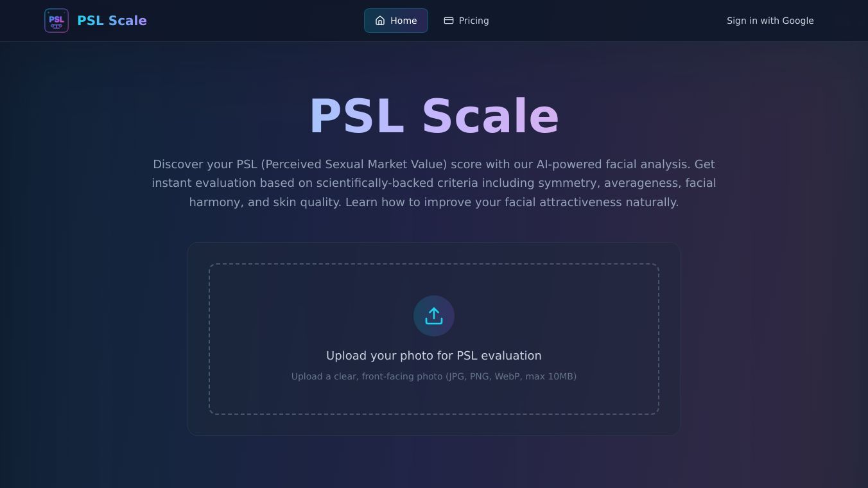868x488 pixels.
Task: Sign in with Google
Action: [770, 21]
